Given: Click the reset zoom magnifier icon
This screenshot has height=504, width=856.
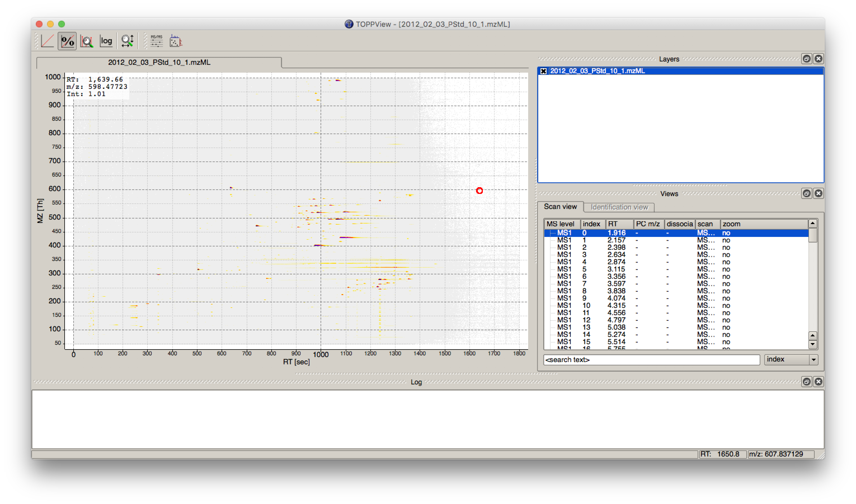Looking at the screenshot, I should coord(128,41).
